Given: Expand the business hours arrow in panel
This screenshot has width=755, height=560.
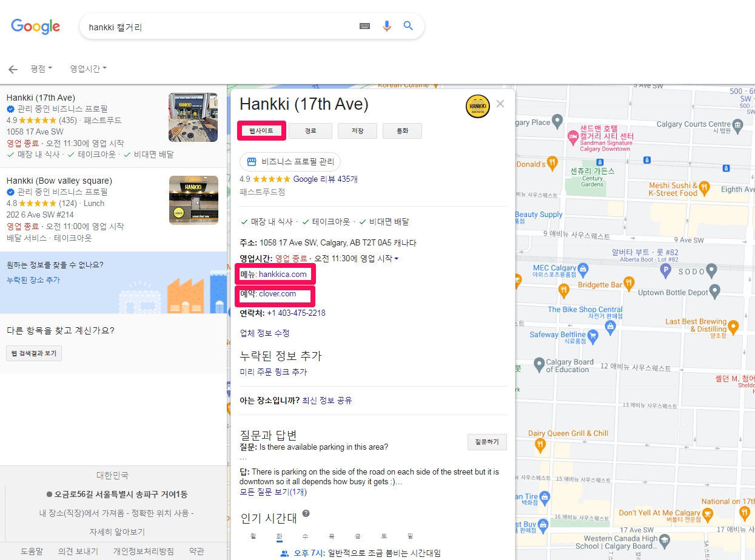Looking at the screenshot, I should coord(397,259).
